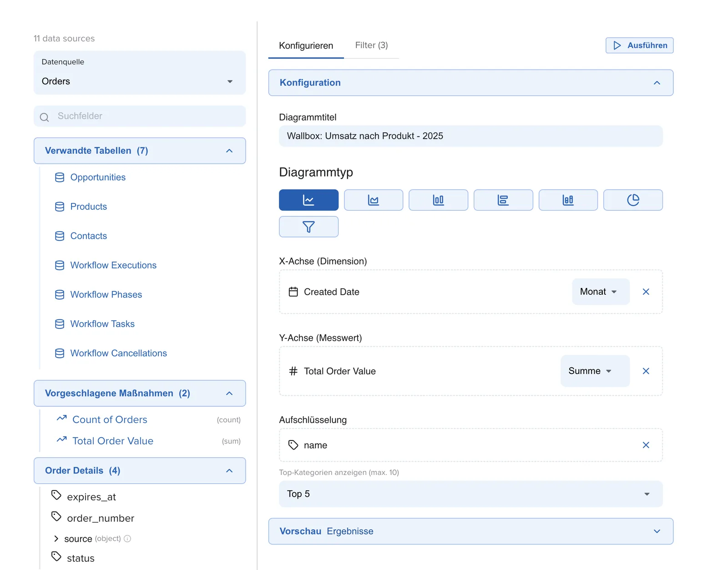Viewport: 728px width, 570px height.
Task: Click the status tag icon
Action: [56, 556]
